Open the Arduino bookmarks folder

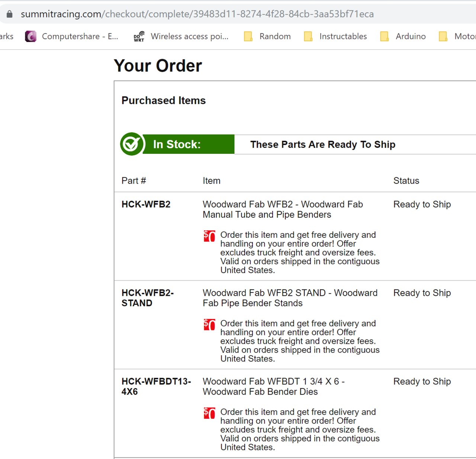[403, 36]
